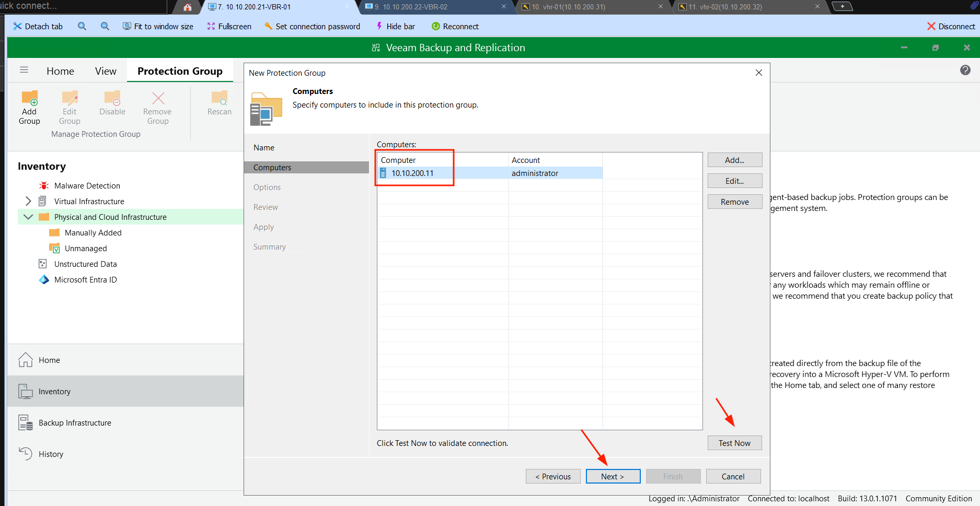Screen dimensions: 980x506
Task: Click the Rescan ribbon icon
Action: tap(220, 98)
